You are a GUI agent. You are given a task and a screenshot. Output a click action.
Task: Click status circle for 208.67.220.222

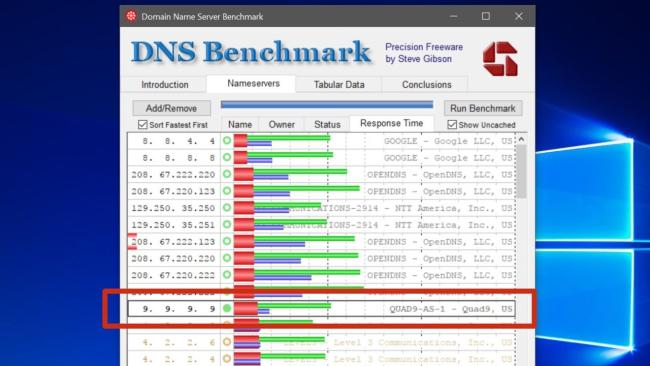(x=227, y=275)
